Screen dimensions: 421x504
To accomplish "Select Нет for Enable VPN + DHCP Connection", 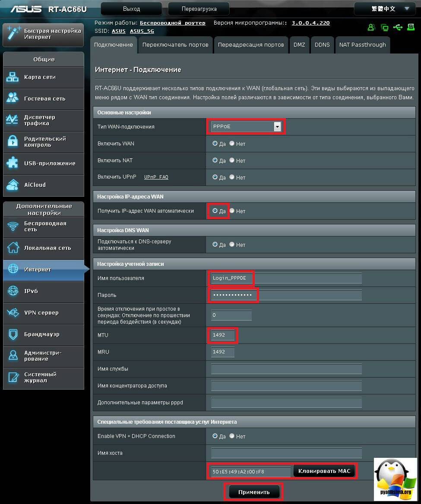I will [x=232, y=436].
